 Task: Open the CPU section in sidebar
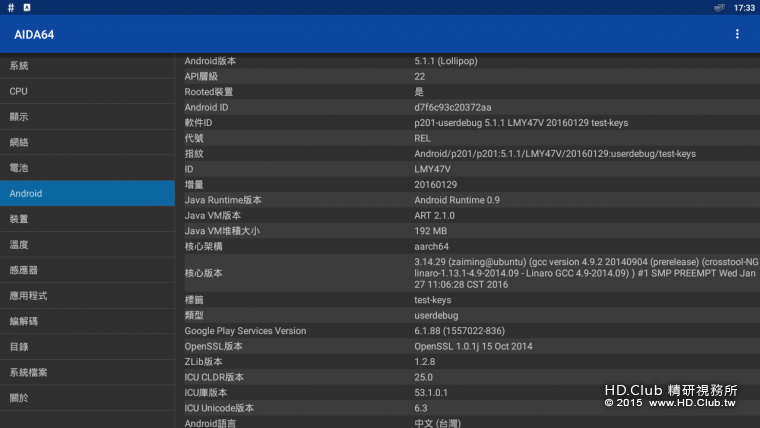pyautogui.click(x=87, y=91)
